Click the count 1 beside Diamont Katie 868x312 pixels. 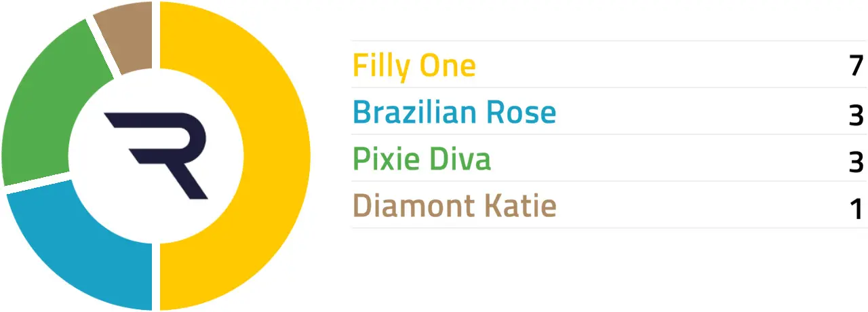(x=856, y=207)
